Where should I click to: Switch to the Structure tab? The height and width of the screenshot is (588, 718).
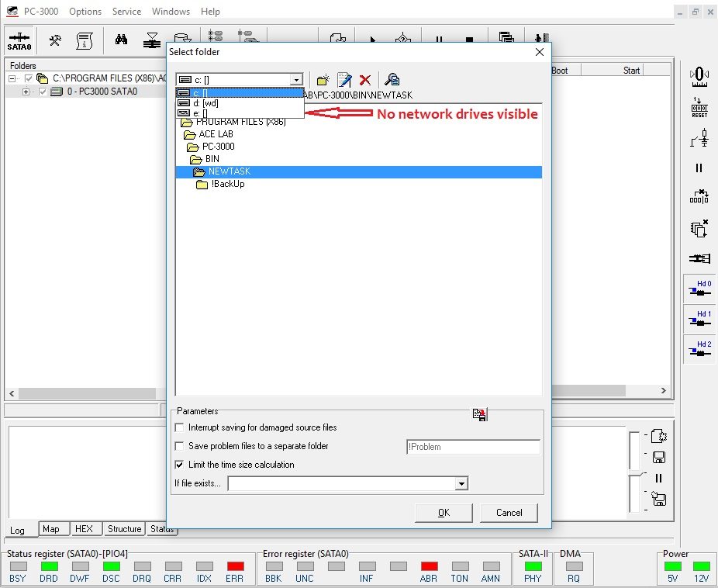coord(124,529)
